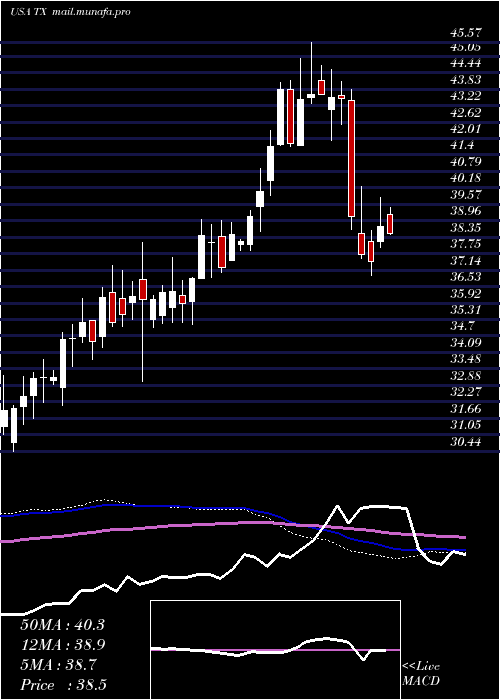Select the 36.53 price axis label
500x700 pixels.
465,277
